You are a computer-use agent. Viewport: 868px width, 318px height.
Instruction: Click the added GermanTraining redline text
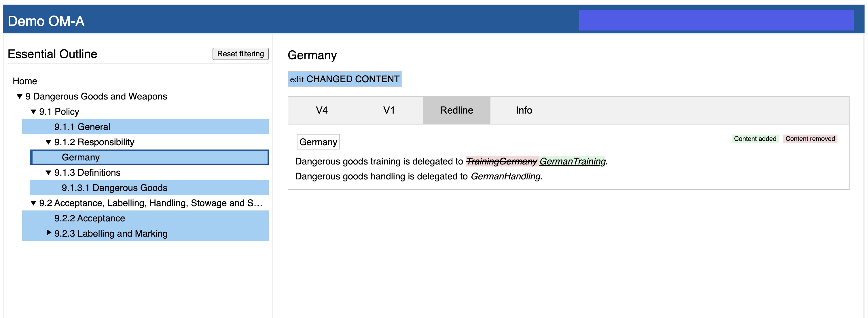(572, 162)
